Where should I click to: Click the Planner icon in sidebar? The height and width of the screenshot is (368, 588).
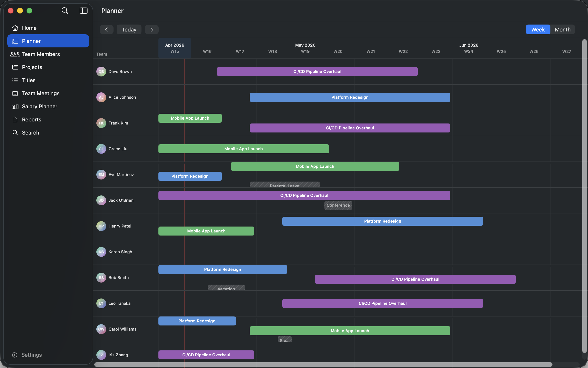15,41
